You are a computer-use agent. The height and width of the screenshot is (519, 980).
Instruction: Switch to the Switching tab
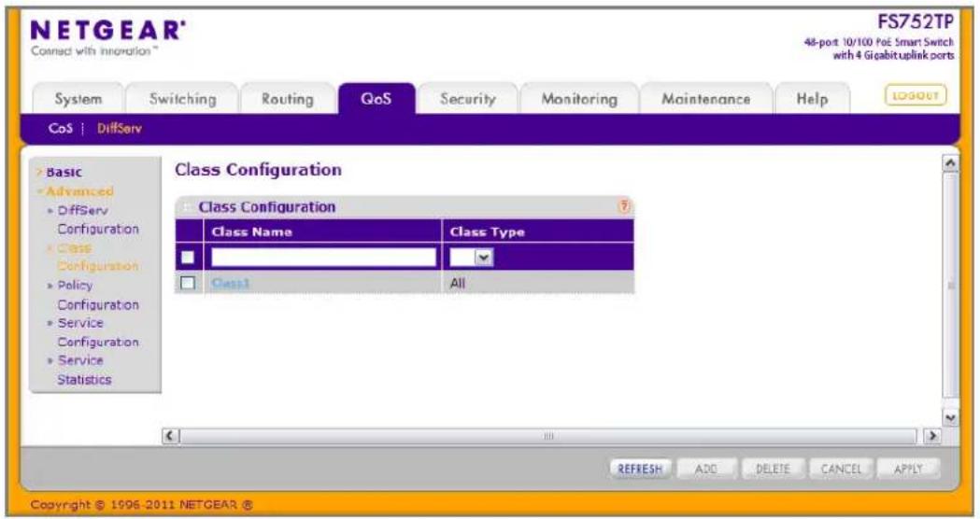(182, 99)
